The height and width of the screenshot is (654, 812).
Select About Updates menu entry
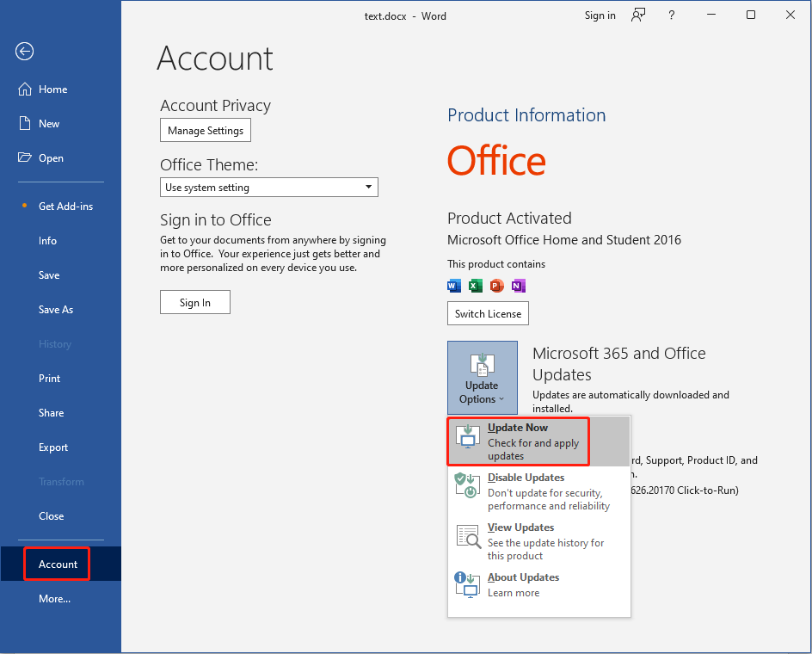pyautogui.click(x=538, y=585)
